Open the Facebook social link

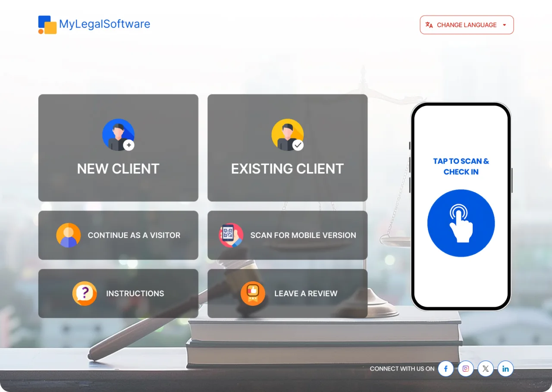click(446, 369)
